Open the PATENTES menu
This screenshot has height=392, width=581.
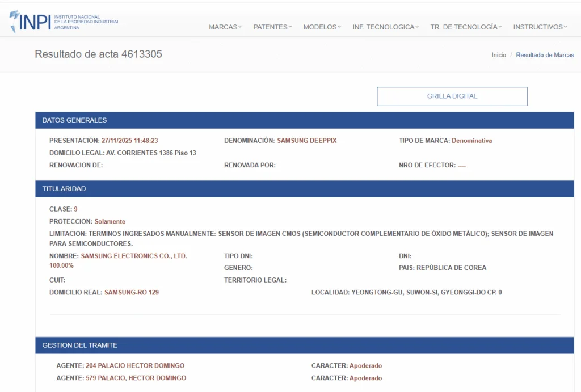pos(272,27)
